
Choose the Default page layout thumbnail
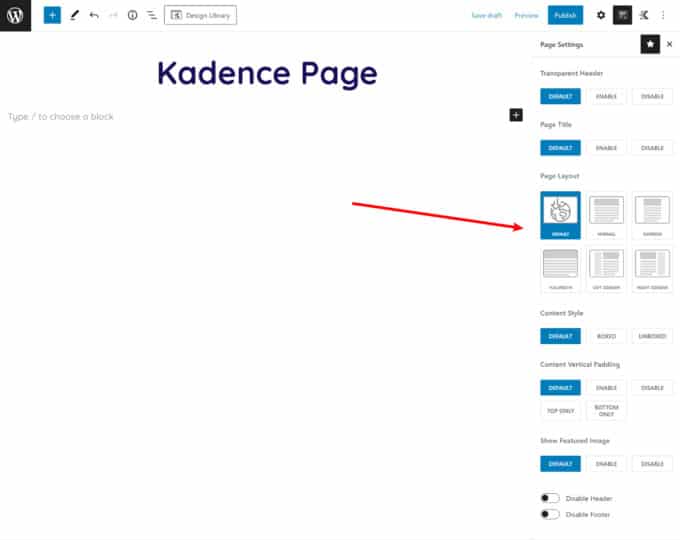tap(560, 216)
